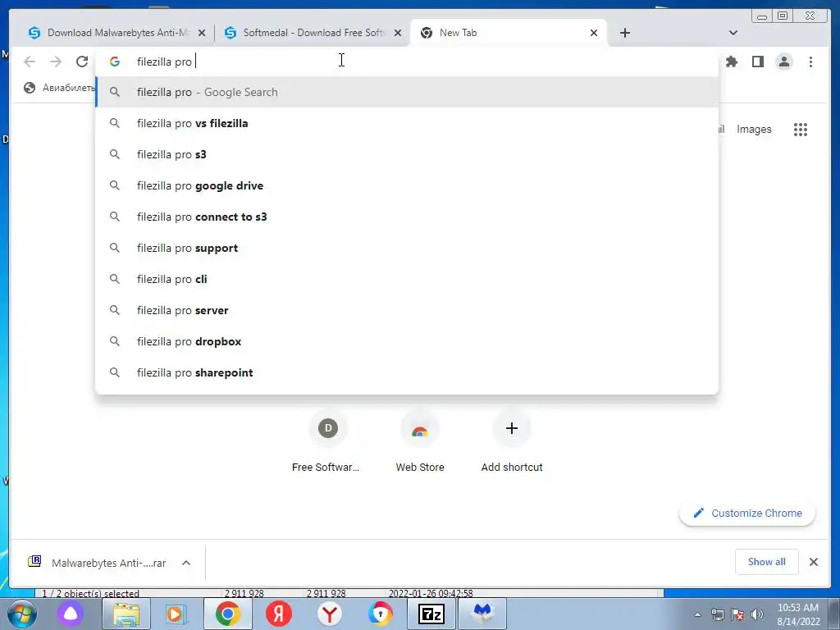Click Show all downloads

tap(767, 561)
